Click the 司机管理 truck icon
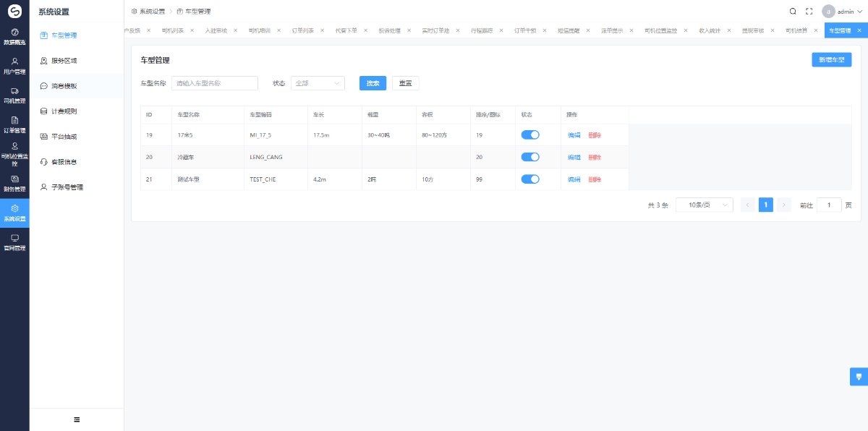Image resolution: width=868 pixels, height=431 pixels. pyautogui.click(x=14, y=90)
